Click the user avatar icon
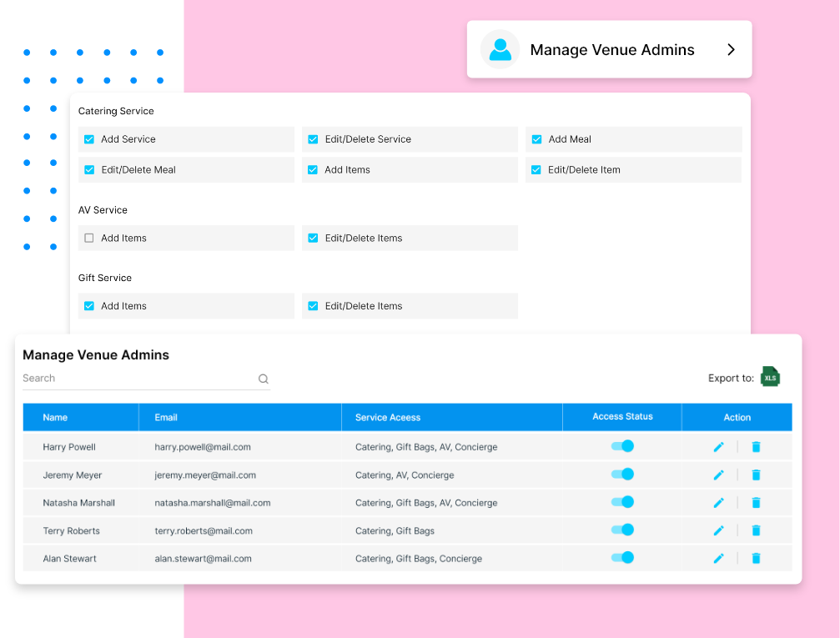Viewport: 840px width, 638px height. [x=500, y=50]
